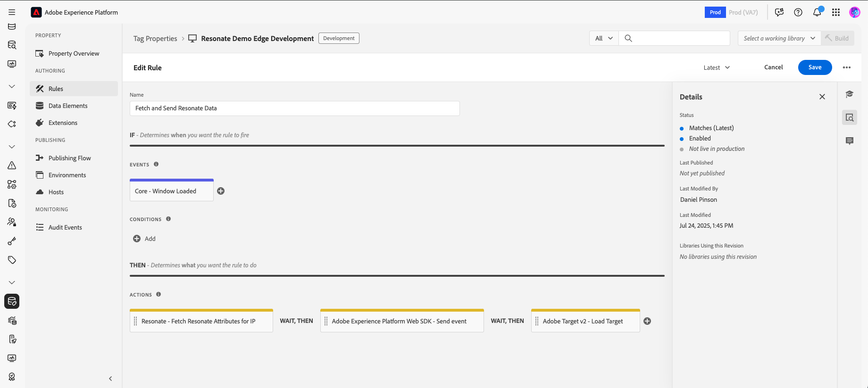Save the rule
868x388 pixels.
[815, 67]
